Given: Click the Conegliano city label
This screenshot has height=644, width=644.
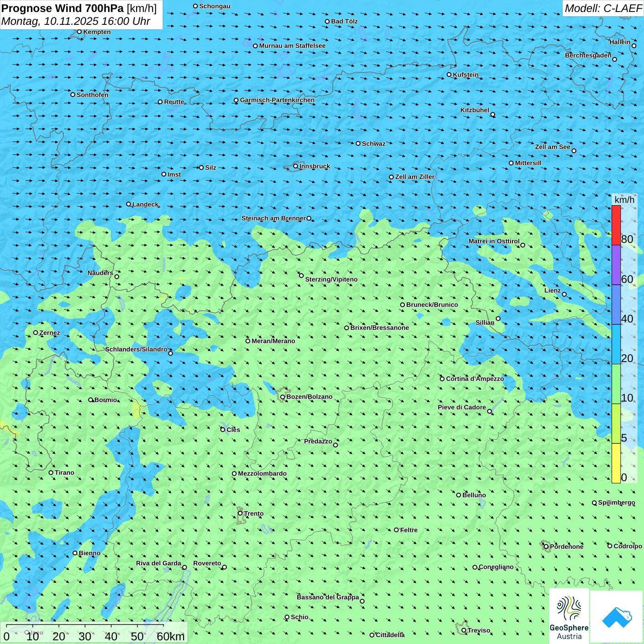Looking at the screenshot, I should tap(496, 567).
